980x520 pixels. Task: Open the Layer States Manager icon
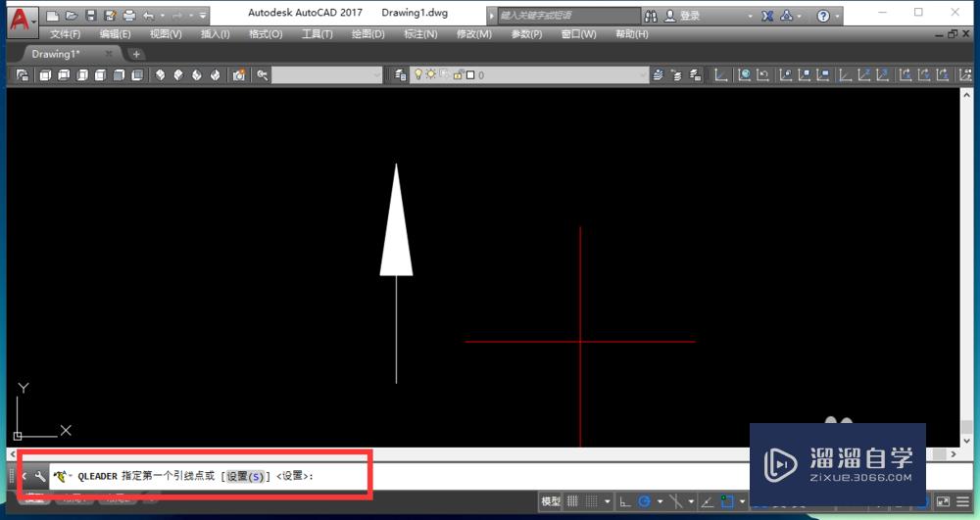695,74
